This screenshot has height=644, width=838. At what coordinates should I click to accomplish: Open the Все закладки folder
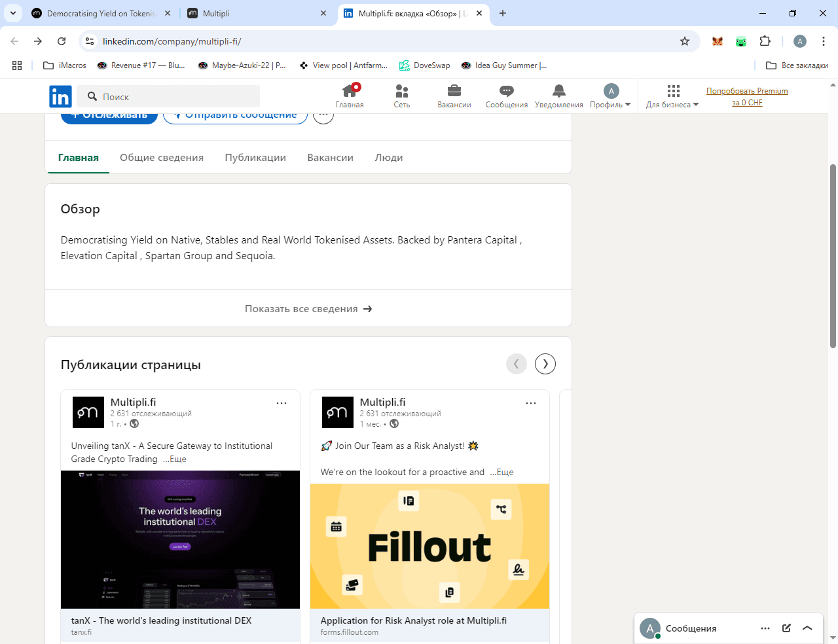tap(797, 65)
